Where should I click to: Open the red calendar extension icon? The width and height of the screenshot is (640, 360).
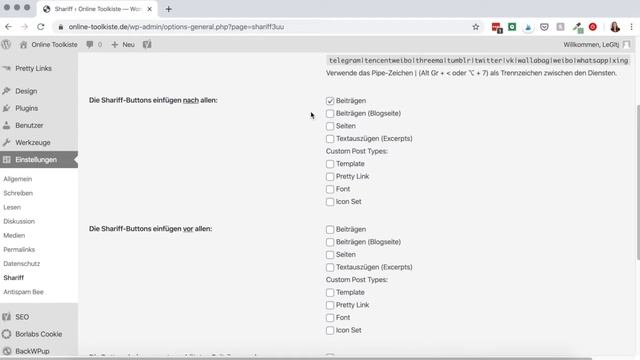point(496,27)
